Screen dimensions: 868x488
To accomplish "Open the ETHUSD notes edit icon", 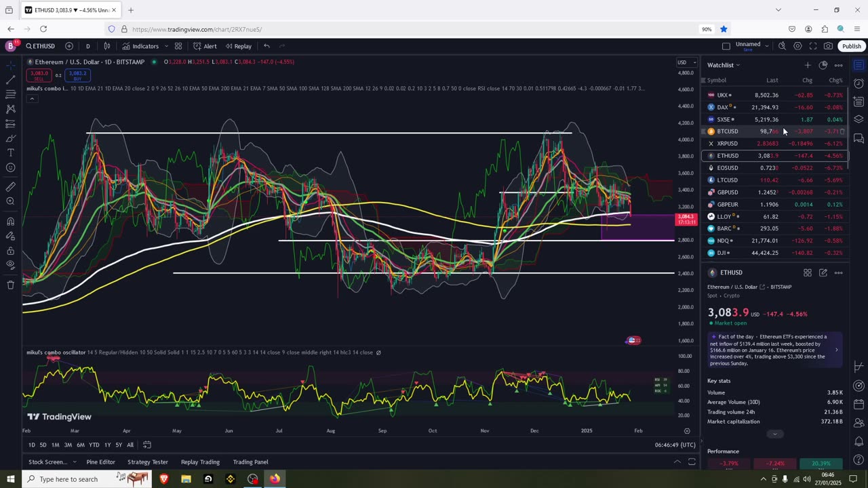I will pos(823,272).
